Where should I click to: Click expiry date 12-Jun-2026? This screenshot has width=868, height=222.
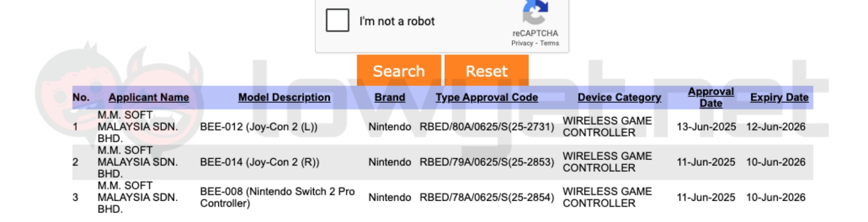[776, 127]
